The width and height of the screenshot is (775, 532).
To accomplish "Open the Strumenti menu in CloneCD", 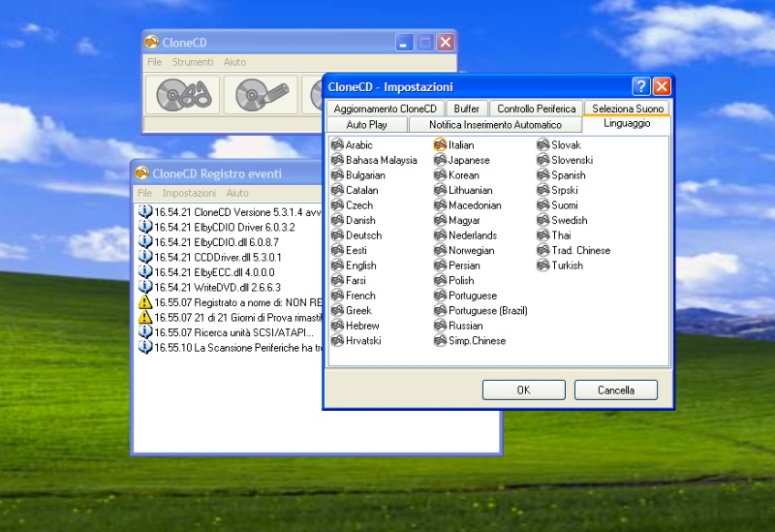I will pos(192,62).
